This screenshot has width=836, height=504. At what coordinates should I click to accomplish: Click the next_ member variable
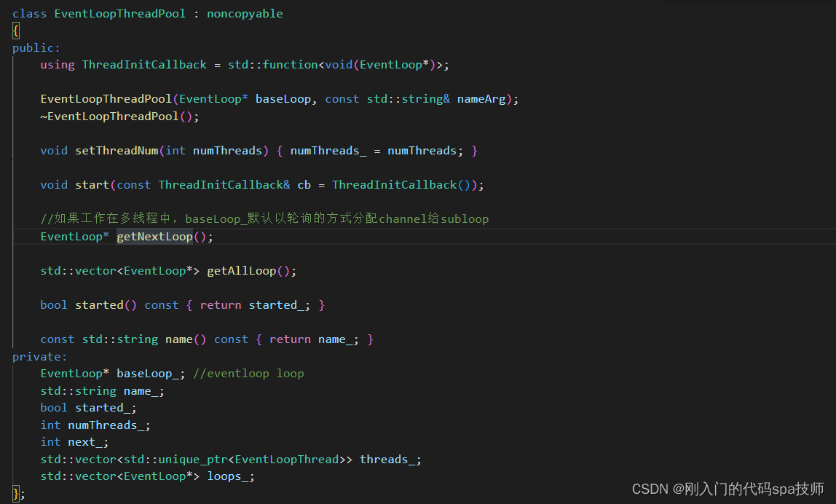point(85,442)
